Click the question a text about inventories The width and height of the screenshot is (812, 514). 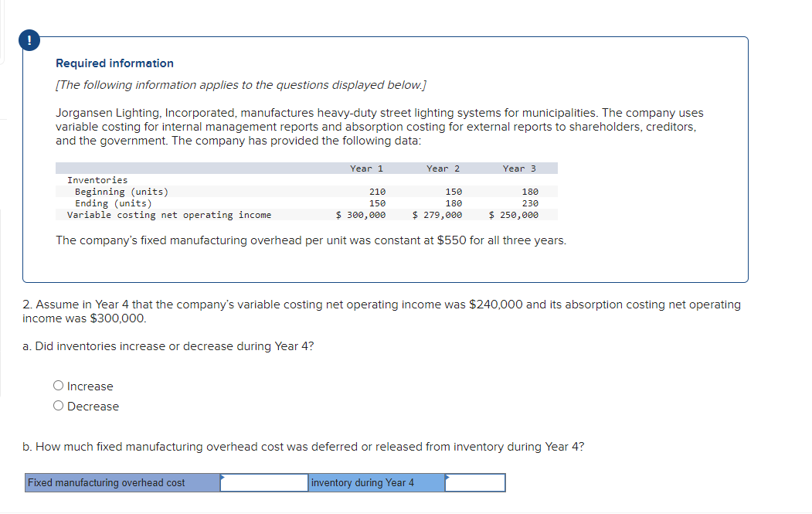tap(168, 346)
